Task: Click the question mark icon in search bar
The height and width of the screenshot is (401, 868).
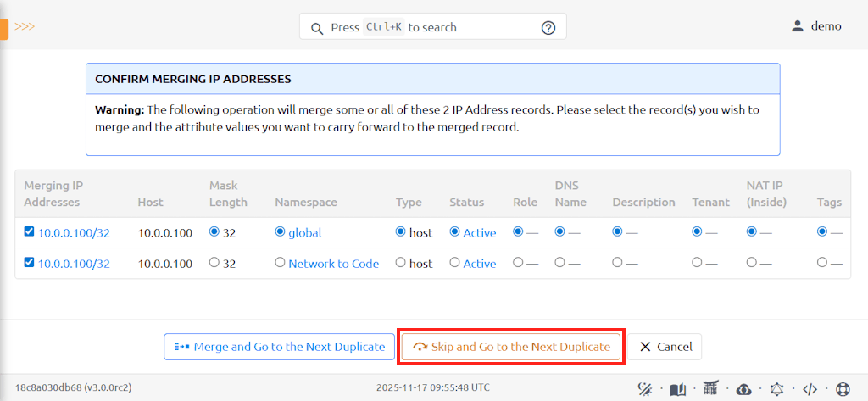Action: [x=548, y=27]
